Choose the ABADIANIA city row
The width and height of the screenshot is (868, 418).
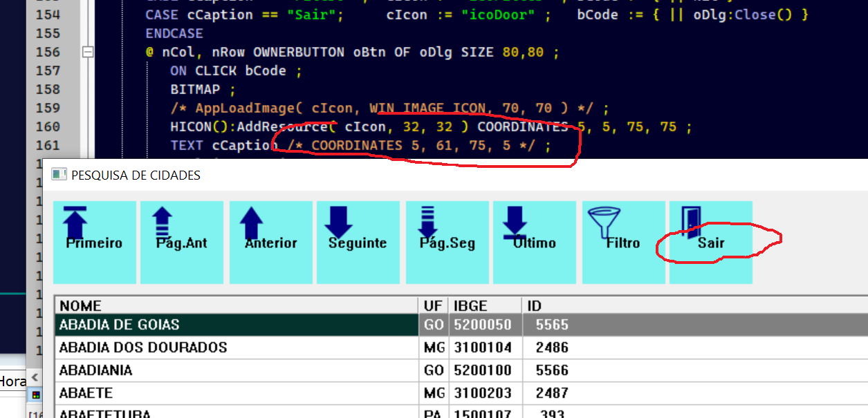(235, 370)
